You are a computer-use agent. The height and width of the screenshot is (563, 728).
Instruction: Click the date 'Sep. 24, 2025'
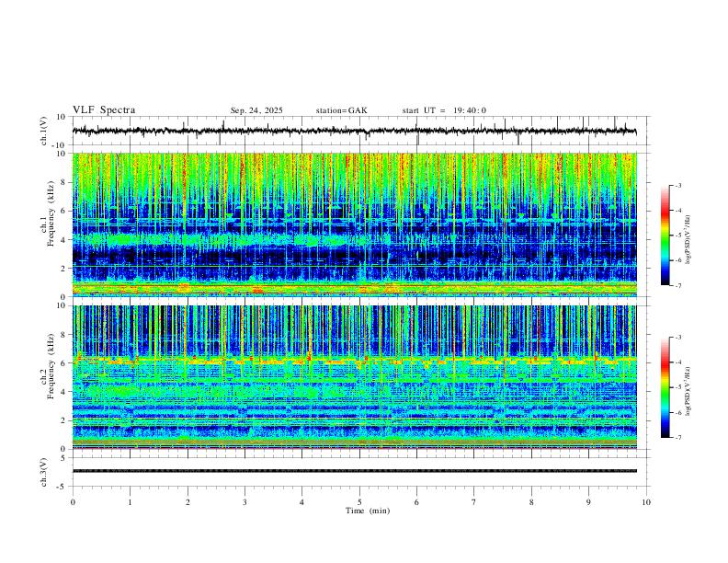[x=256, y=110]
